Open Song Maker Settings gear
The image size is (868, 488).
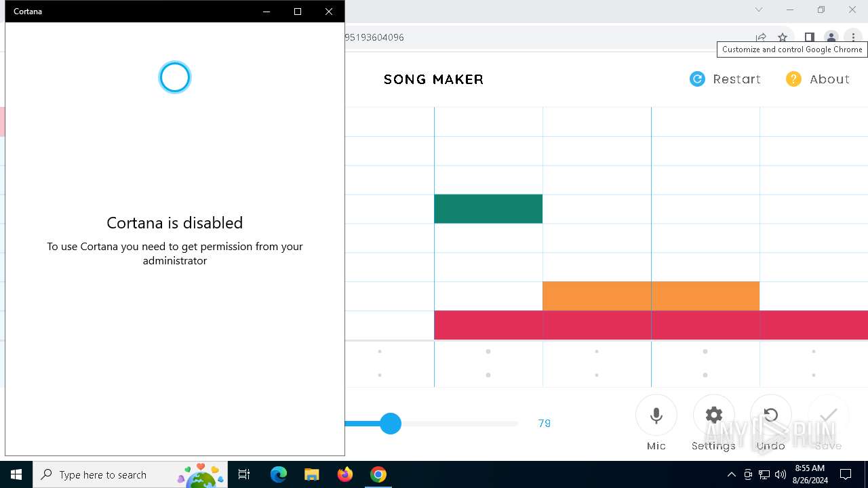pos(713,415)
